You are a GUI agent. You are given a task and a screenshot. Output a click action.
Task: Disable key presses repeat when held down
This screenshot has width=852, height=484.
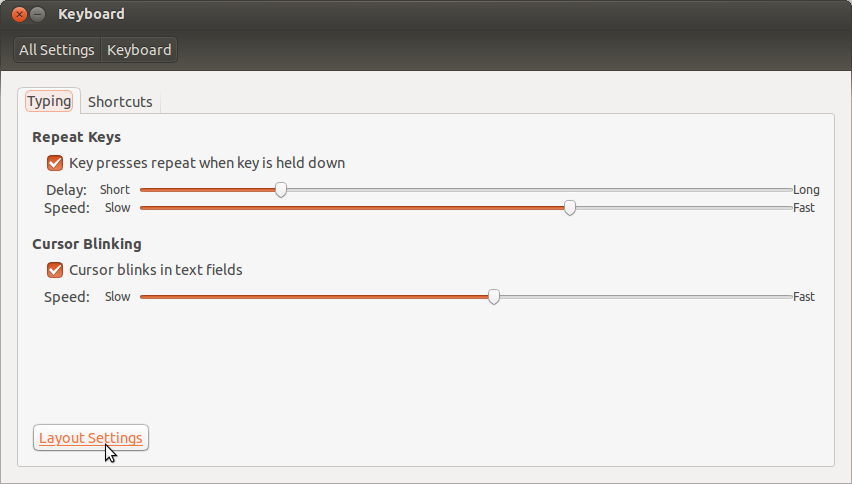point(55,163)
